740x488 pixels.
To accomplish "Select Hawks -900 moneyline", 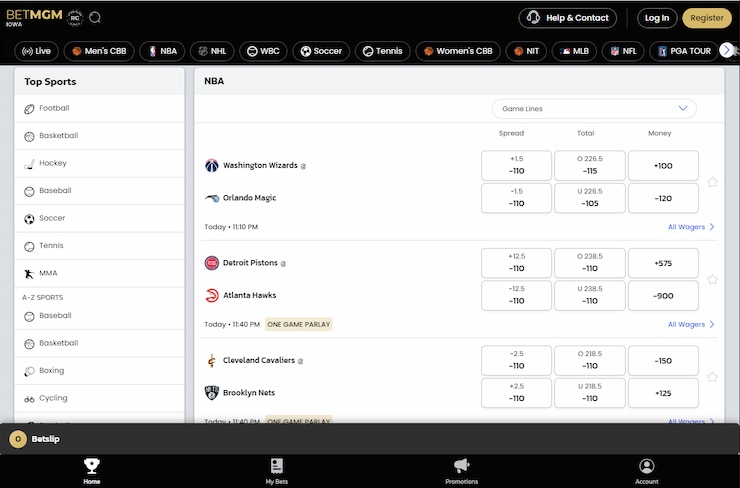I will click(663, 295).
